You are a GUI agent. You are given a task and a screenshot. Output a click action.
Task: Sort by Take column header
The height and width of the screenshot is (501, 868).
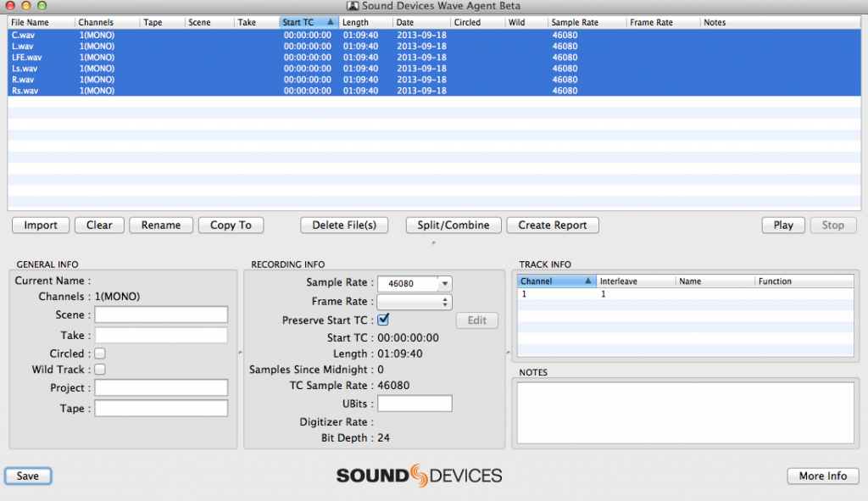coord(256,23)
